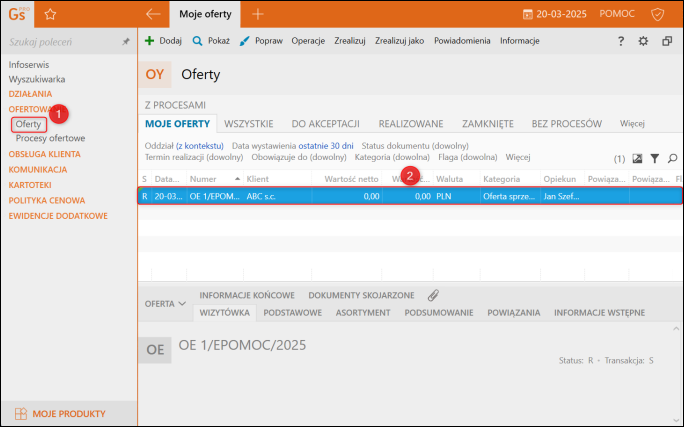Expand OBSŁUGA KLIENTA section
684x427 pixels.
[x=44, y=154]
